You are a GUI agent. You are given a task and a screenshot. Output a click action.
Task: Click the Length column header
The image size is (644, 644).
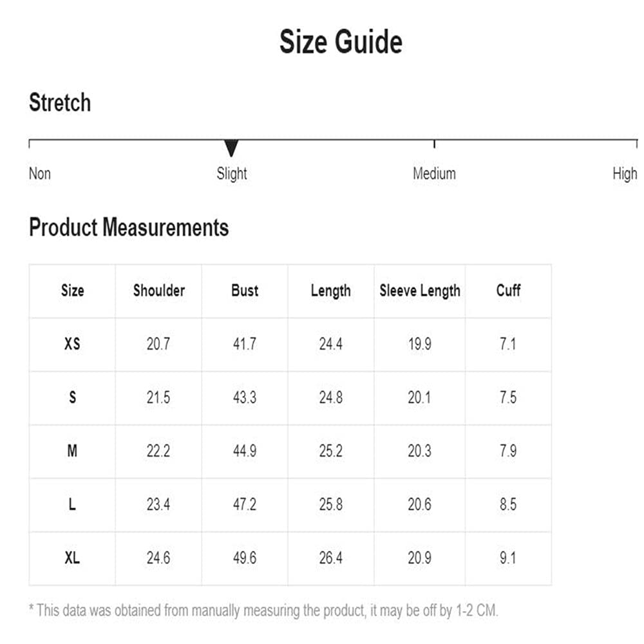(x=330, y=291)
